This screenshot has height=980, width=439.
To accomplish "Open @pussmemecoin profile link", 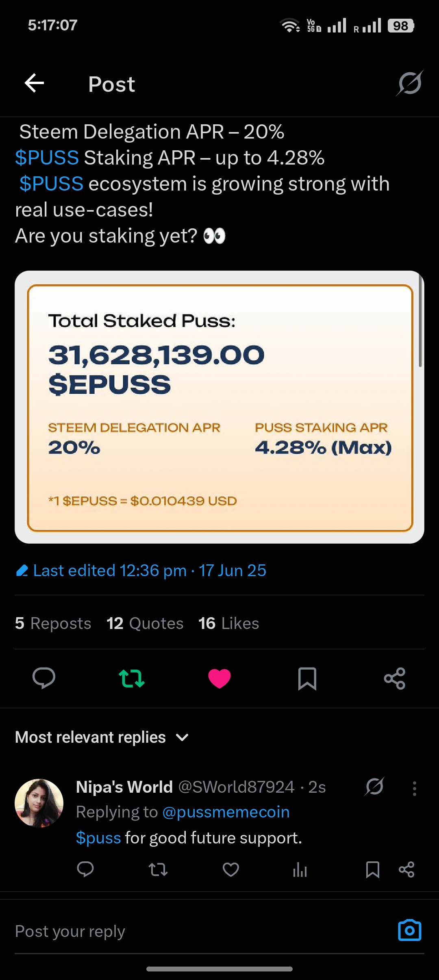I will pos(226,812).
